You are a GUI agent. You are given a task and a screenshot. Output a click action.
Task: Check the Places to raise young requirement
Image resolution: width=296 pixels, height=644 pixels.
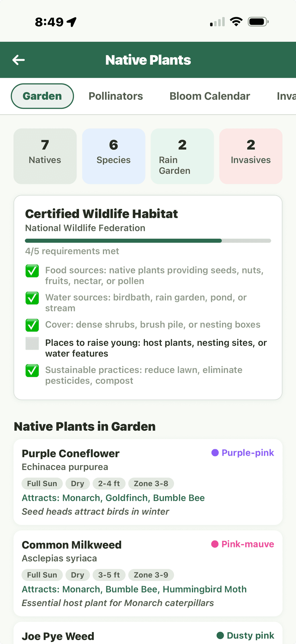click(x=32, y=343)
